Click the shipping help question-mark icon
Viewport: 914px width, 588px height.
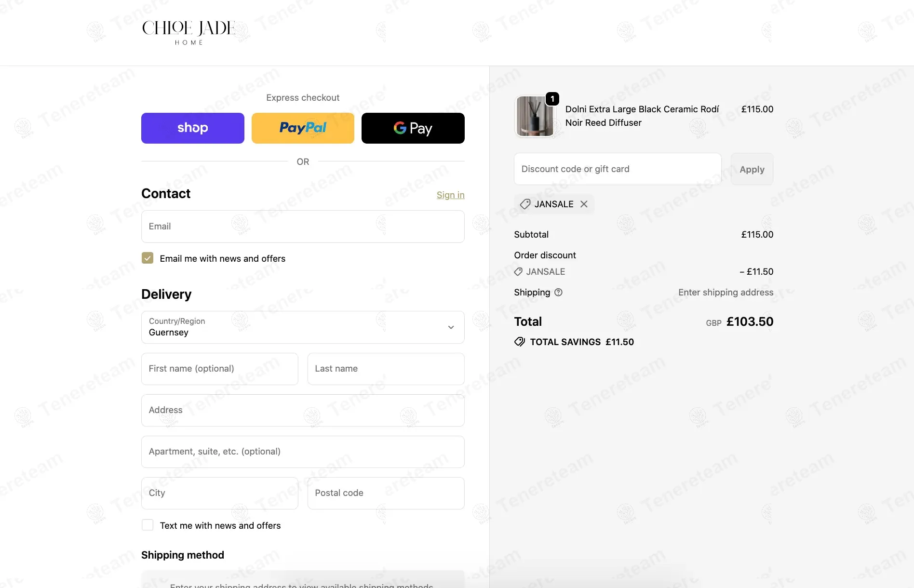558,293
